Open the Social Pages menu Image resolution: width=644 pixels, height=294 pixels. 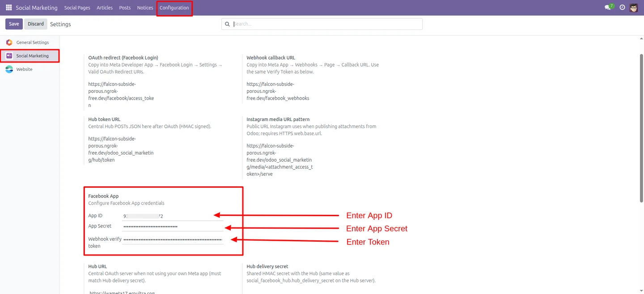coord(77,8)
